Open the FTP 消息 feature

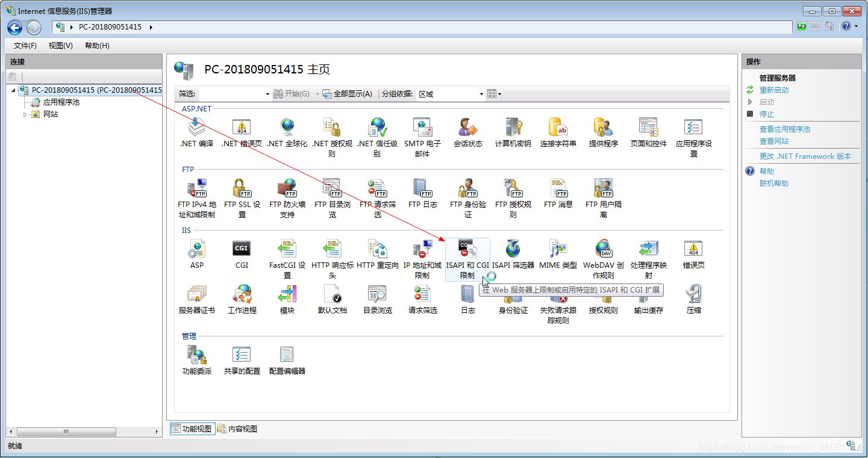(x=558, y=194)
